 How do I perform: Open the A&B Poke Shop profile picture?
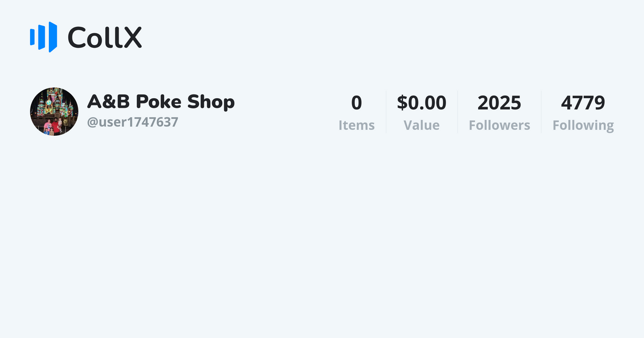point(54,112)
